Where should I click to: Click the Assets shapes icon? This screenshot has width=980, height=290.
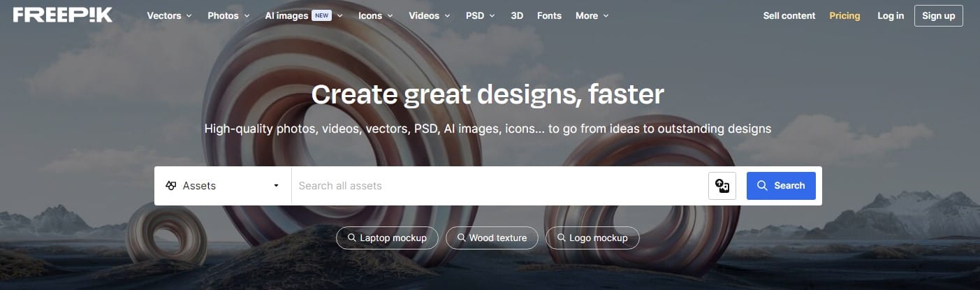pyautogui.click(x=170, y=186)
